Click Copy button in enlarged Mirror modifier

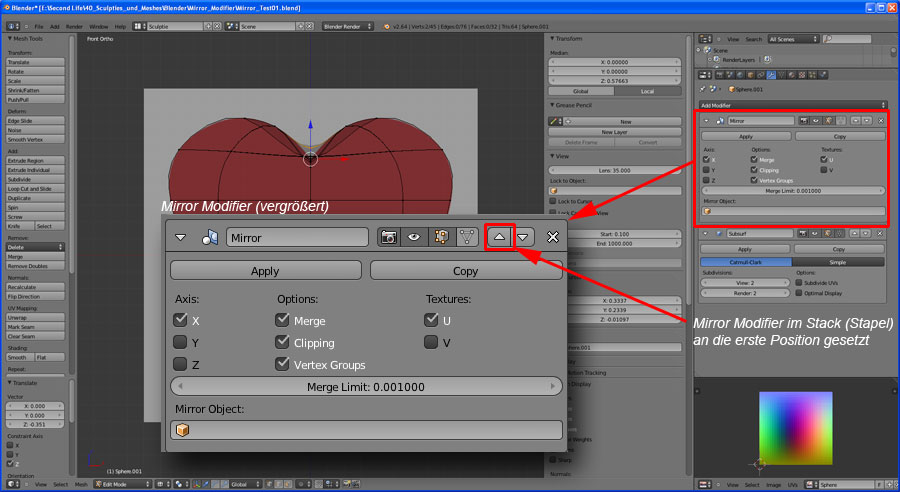click(x=465, y=271)
